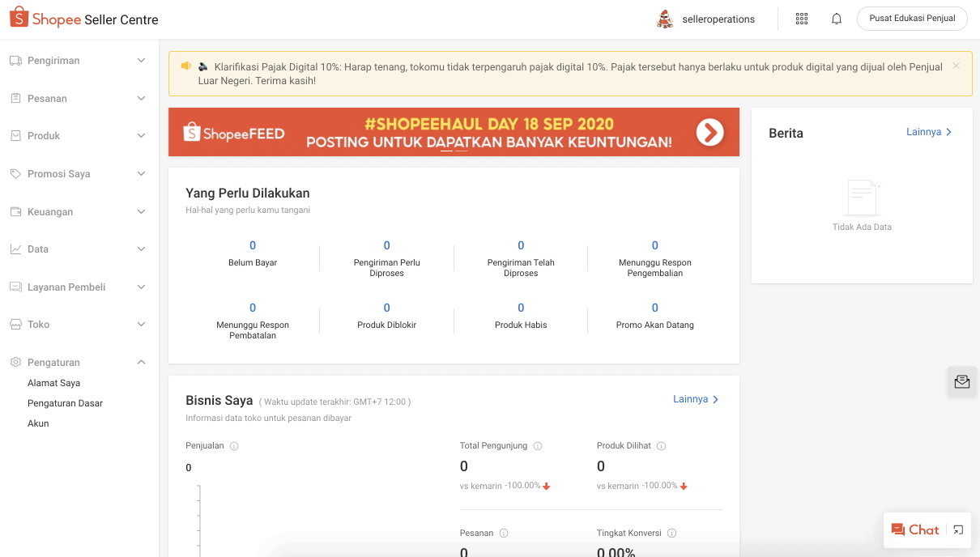This screenshot has width=980, height=557.
Task: Click the Pengiriman truck icon
Action: pyautogui.click(x=15, y=61)
